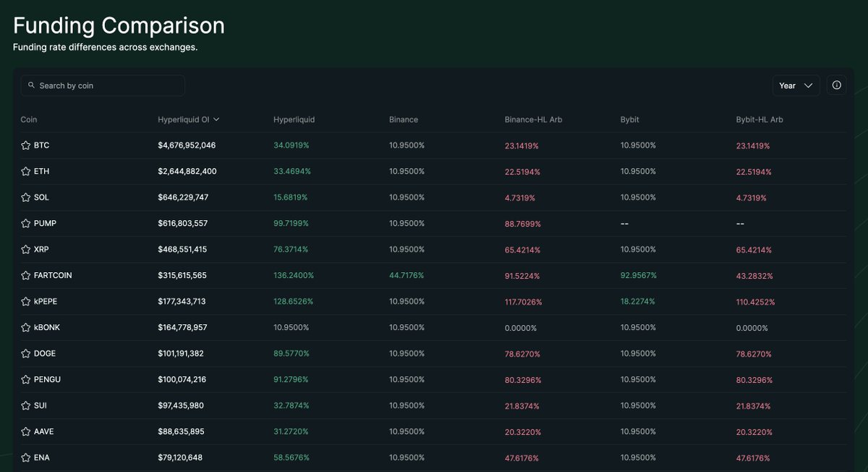Mark kBONK as favorite via star

click(x=25, y=328)
